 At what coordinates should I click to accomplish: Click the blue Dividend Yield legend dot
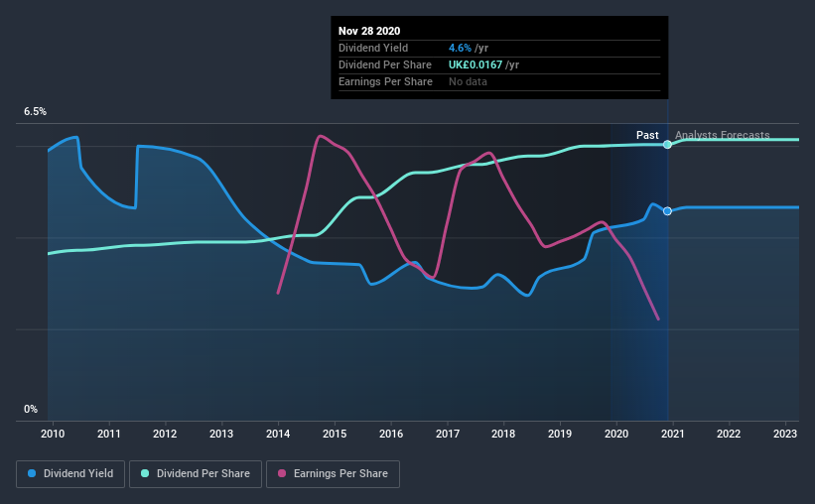pyautogui.click(x=32, y=473)
